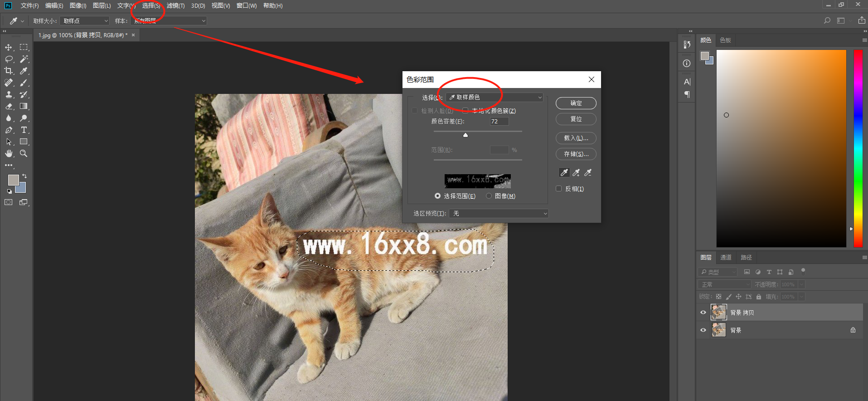Select the Crop tool

[x=9, y=71]
